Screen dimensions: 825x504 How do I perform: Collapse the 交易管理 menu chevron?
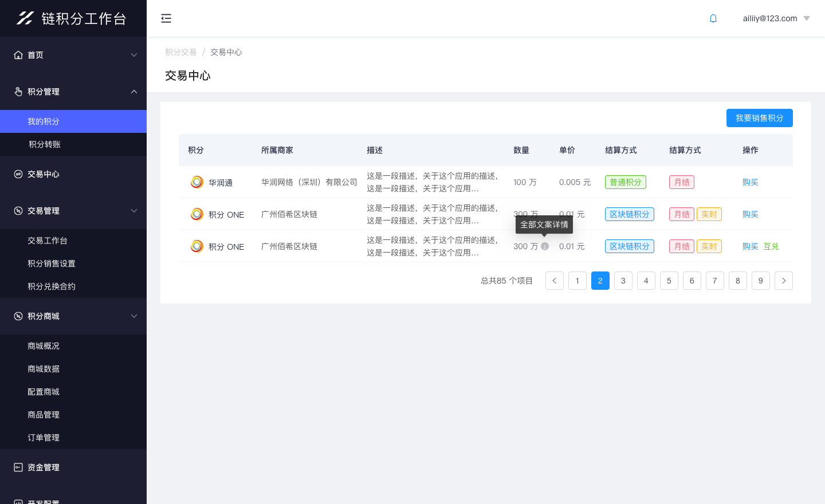tap(134, 211)
